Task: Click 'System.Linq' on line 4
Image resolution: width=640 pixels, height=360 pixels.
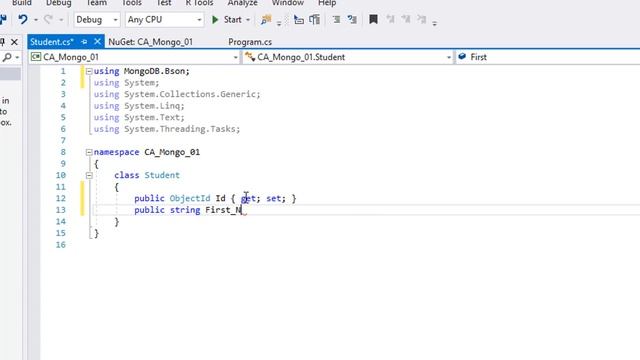Action: [153, 106]
